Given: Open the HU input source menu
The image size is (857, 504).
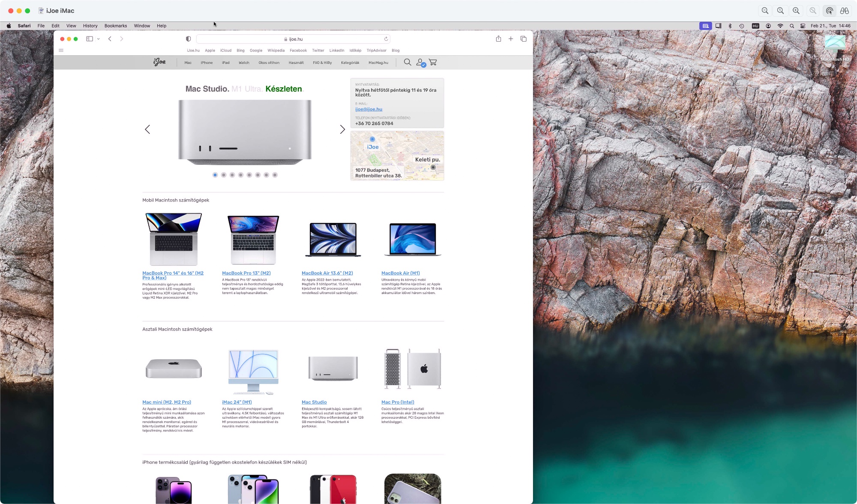Looking at the screenshot, I should tap(755, 26).
